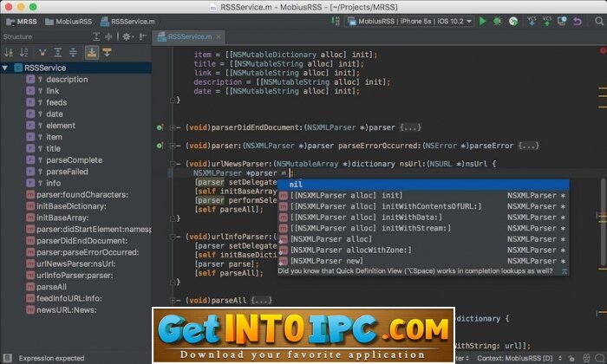Click the lock read-only status icon
This screenshot has height=364, width=607.
tap(571, 358)
